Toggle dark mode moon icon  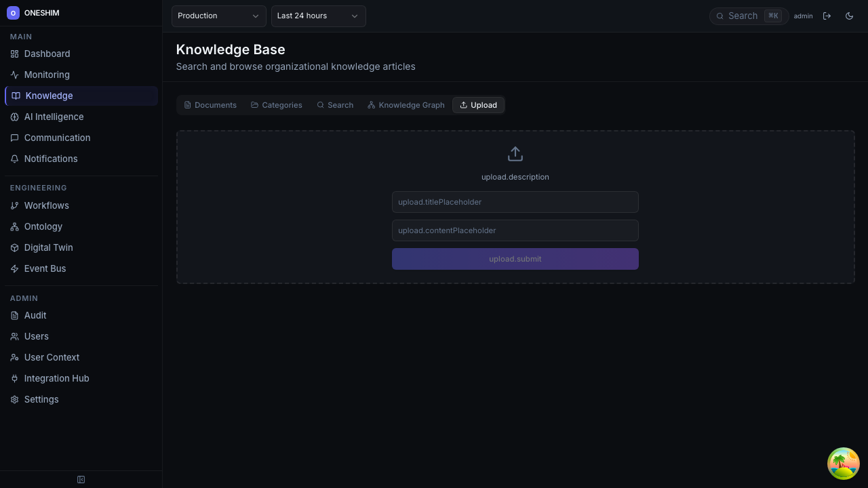point(849,16)
